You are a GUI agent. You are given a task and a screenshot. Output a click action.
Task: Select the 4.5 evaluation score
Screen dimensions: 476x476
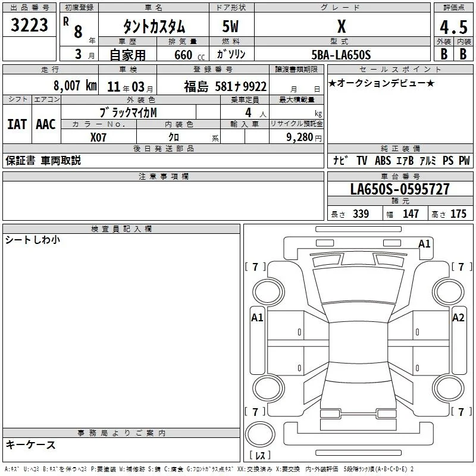pos(453,27)
